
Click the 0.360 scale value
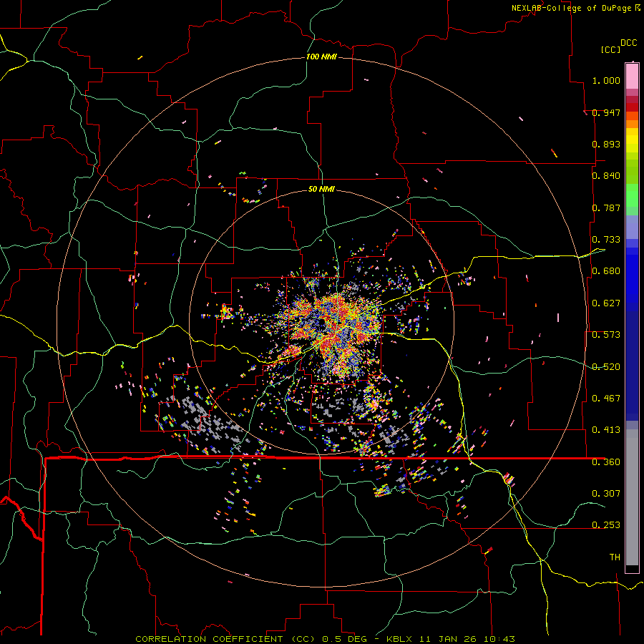606,462
